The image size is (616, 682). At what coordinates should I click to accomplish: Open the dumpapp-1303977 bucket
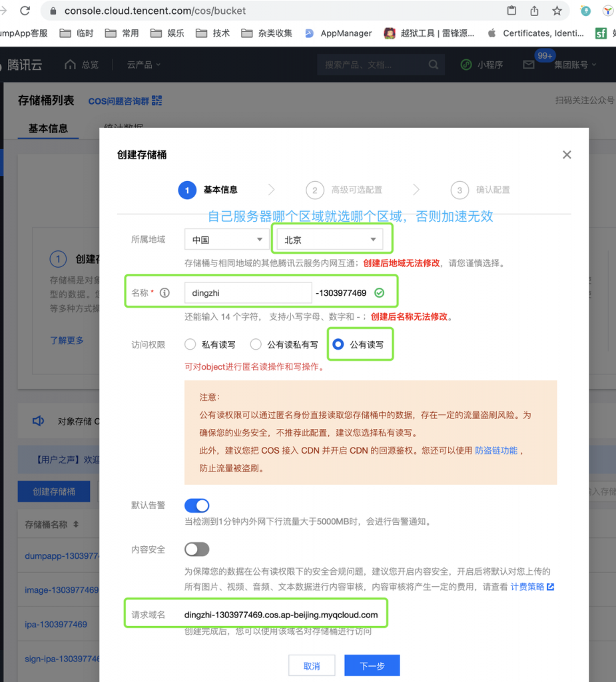point(62,556)
